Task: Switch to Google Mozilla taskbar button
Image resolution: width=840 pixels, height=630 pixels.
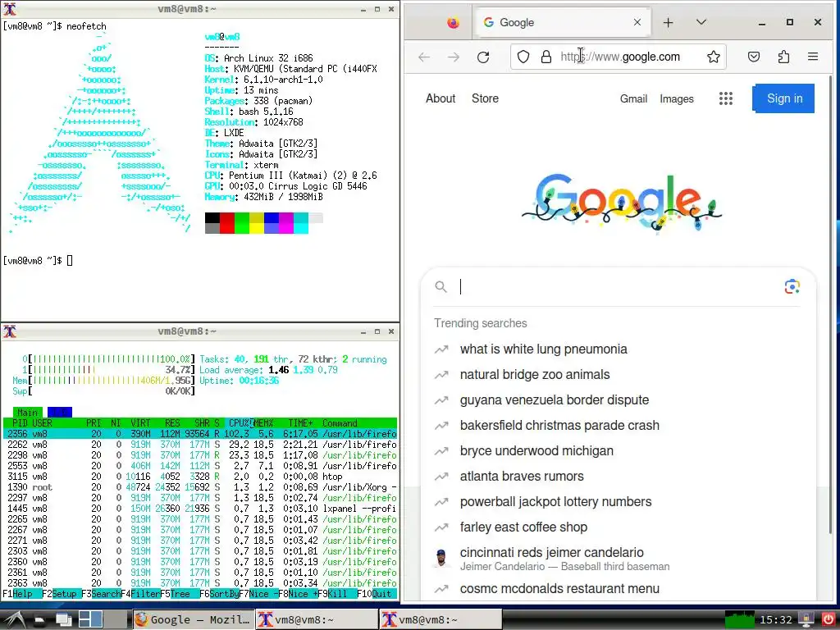Action: (x=193, y=620)
